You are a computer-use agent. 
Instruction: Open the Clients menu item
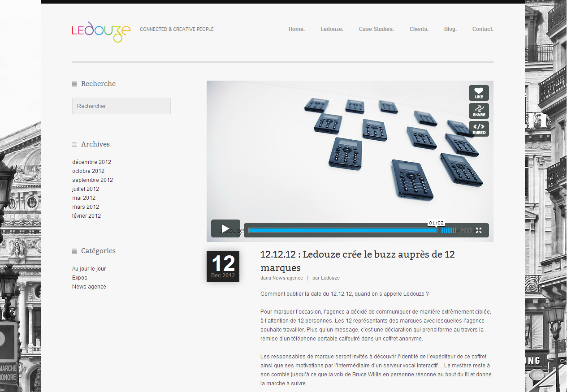pos(419,29)
